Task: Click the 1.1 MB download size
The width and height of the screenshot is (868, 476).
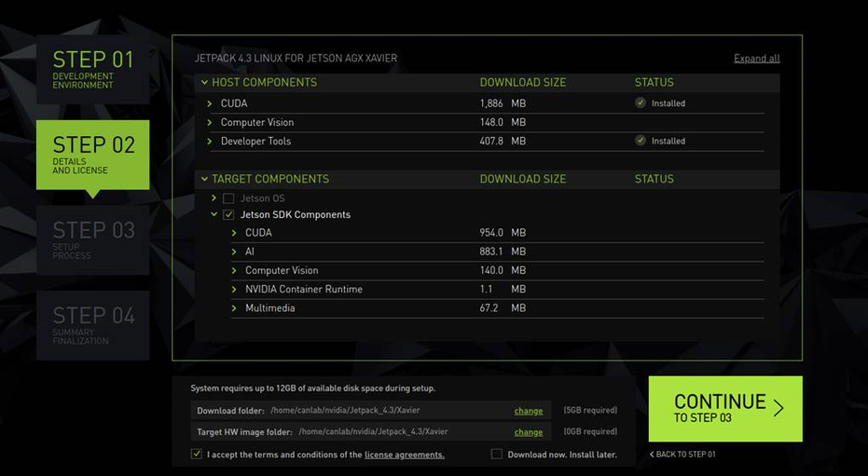Action: point(503,289)
